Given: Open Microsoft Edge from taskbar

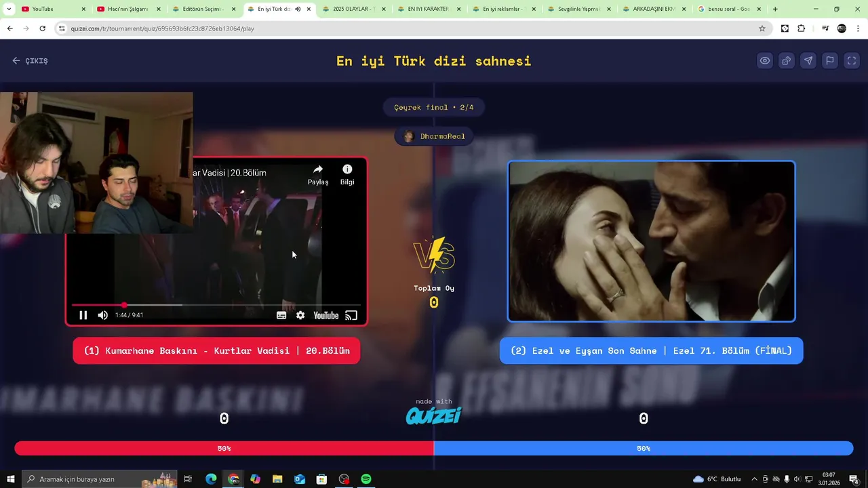Looking at the screenshot, I should coord(211,479).
